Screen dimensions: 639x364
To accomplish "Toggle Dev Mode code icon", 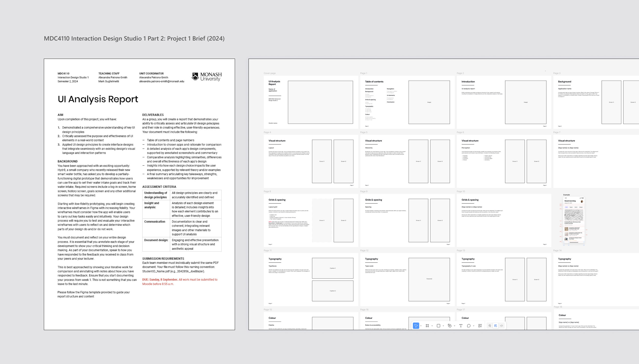I will 501,326.
